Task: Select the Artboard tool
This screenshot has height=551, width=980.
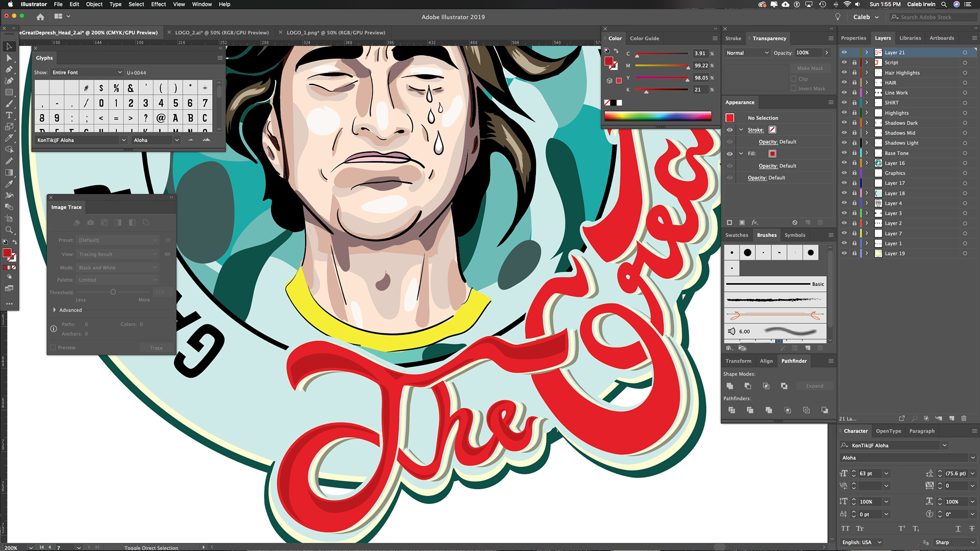Action: [9, 218]
